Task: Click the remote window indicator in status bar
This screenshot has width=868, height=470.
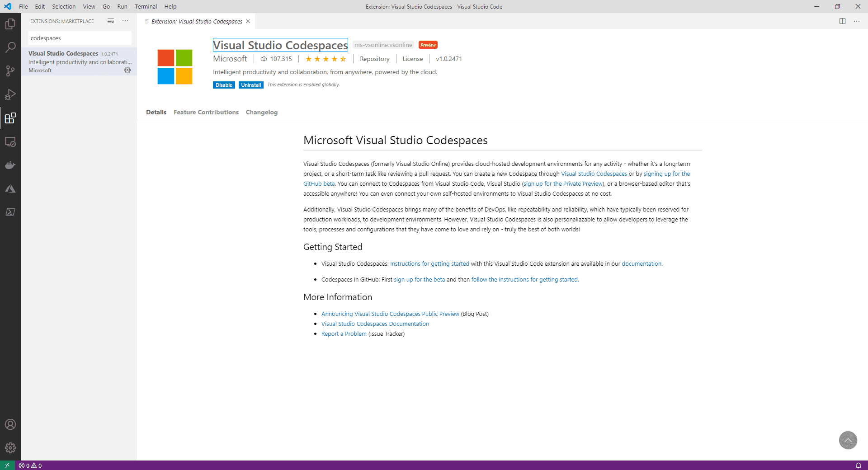Action: tap(7, 465)
